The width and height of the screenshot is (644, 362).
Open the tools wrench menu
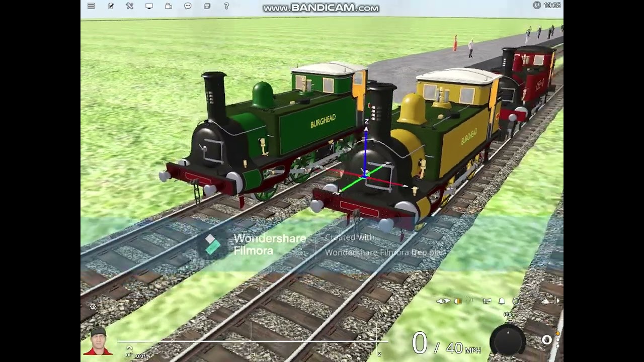tap(130, 6)
